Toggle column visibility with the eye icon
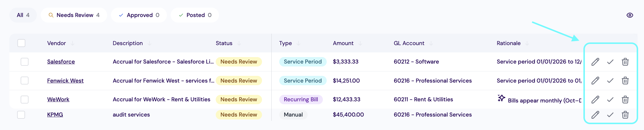This screenshot has height=130, width=644. point(630,15)
